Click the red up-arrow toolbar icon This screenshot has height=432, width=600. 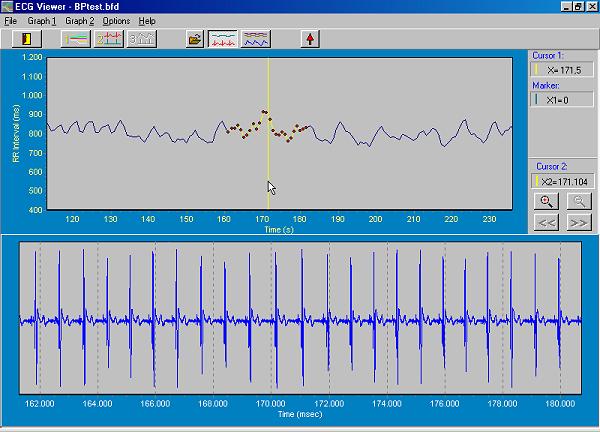(311, 39)
